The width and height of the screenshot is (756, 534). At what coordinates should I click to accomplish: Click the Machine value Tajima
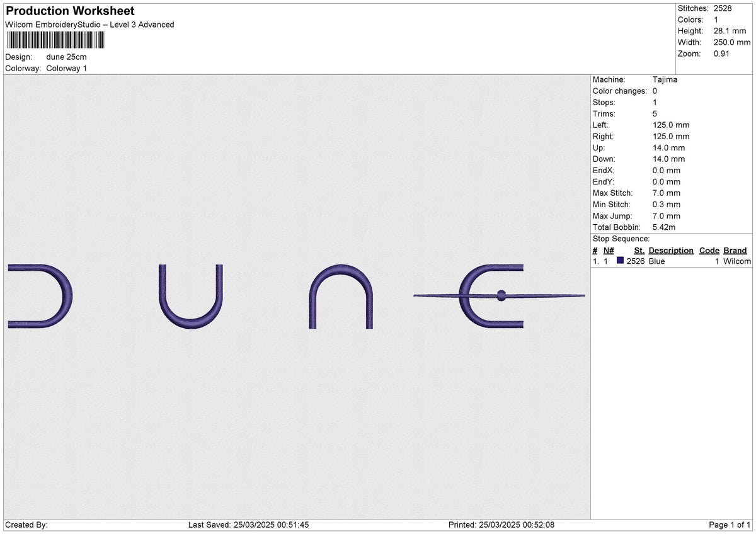tap(665, 79)
